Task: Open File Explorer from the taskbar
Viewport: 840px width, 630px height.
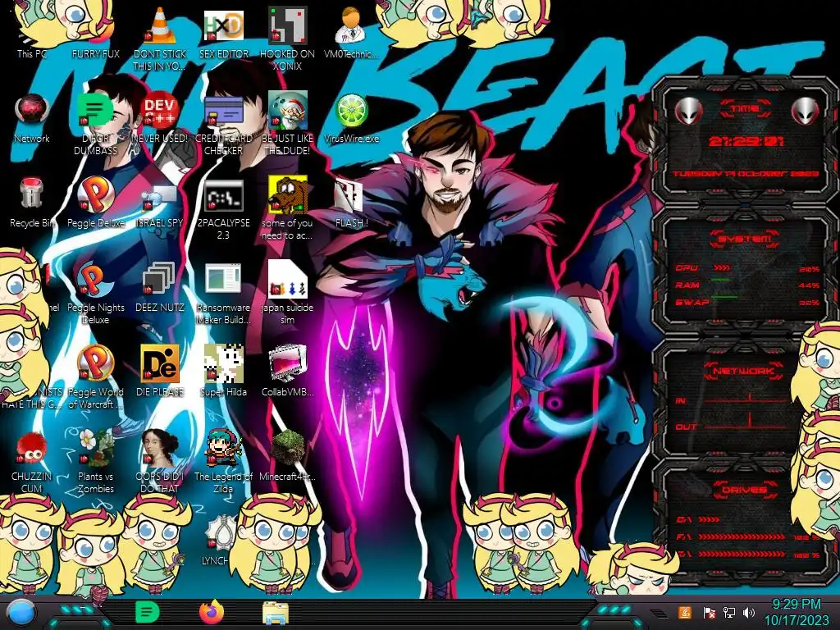Action: click(276, 613)
